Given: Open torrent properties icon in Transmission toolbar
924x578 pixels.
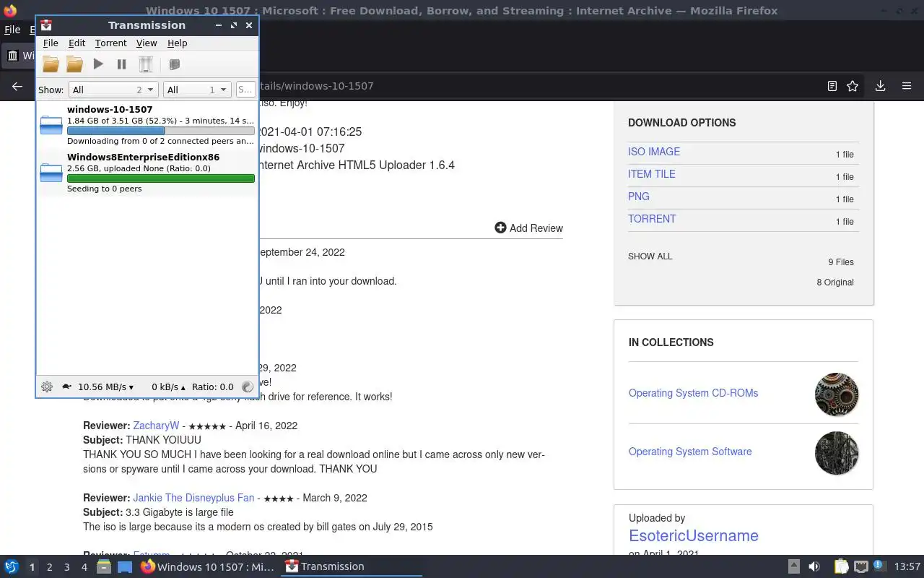Looking at the screenshot, I should 174,64.
